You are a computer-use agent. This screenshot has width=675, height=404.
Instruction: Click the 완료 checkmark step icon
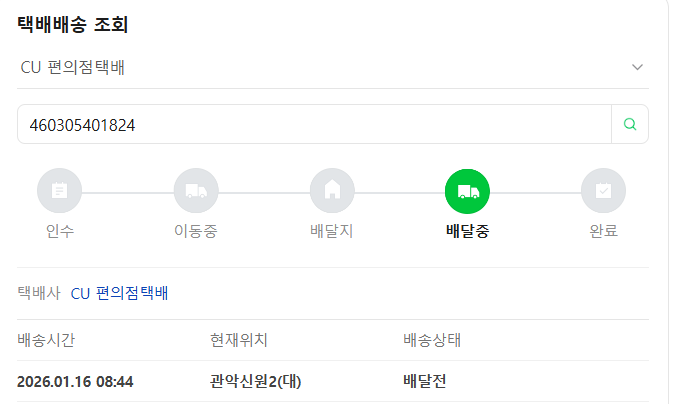point(604,191)
